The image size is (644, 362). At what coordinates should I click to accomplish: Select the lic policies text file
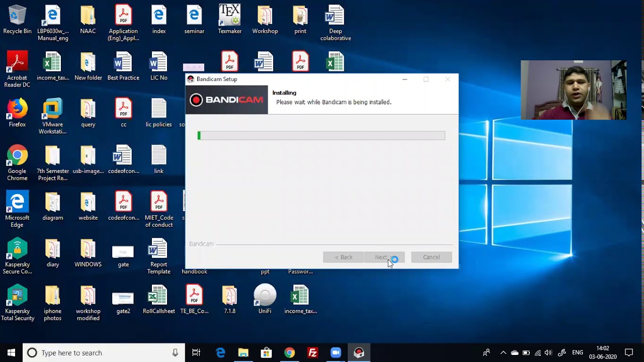point(158,114)
